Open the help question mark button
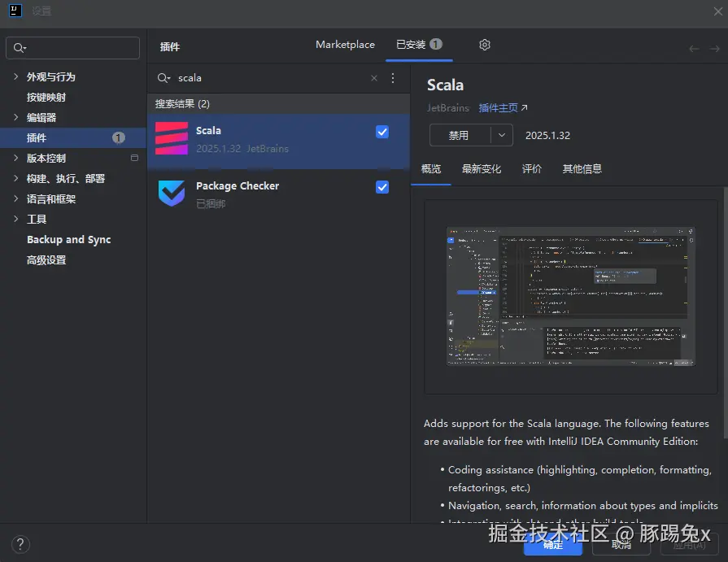Screen dimensions: 728x562 [x=20, y=544]
